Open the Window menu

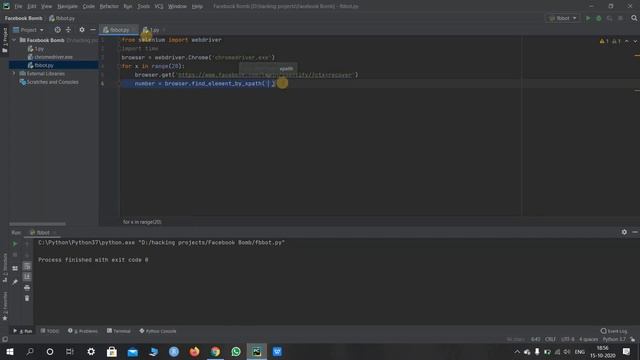[x=178, y=6]
